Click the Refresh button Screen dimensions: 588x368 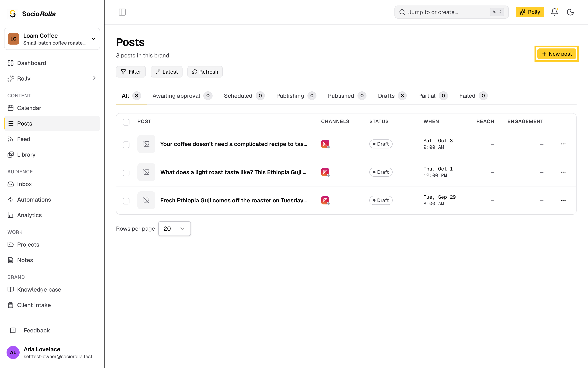[x=205, y=72]
